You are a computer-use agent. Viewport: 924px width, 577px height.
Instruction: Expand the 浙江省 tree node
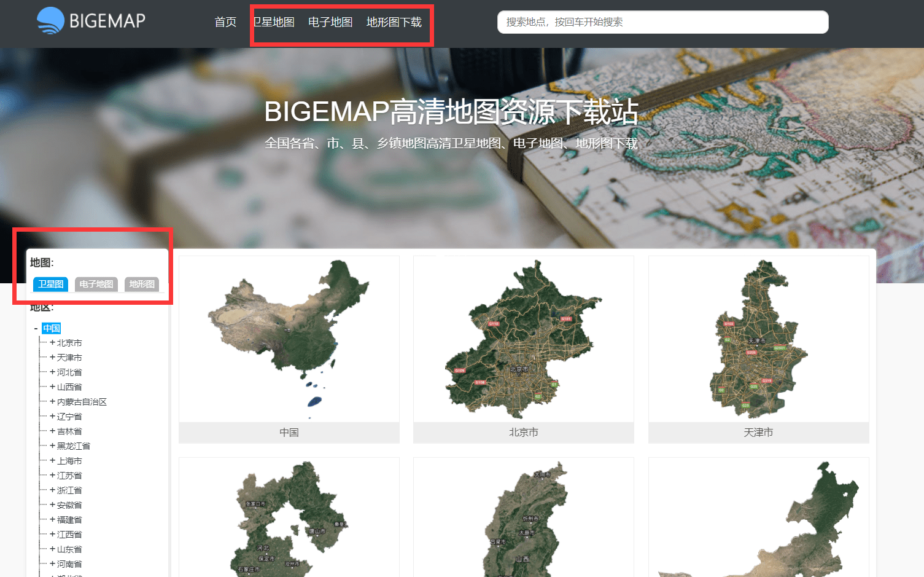52,490
